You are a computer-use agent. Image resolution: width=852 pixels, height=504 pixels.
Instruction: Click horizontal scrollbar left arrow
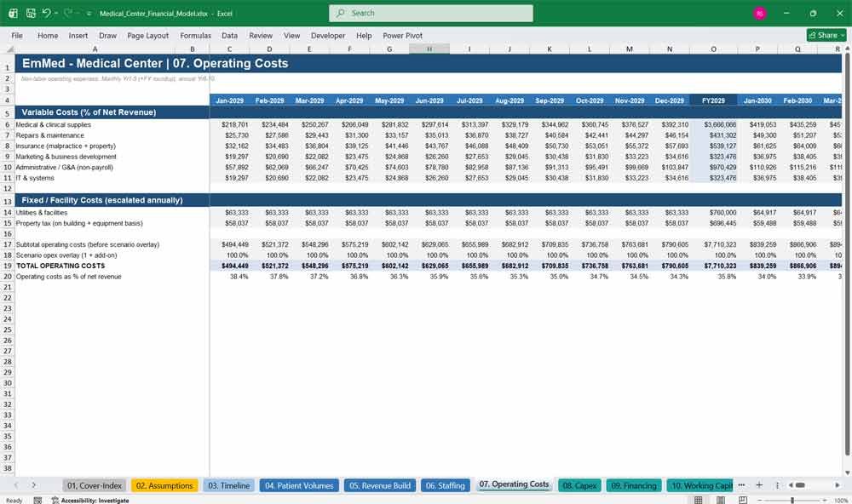[x=791, y=485]
